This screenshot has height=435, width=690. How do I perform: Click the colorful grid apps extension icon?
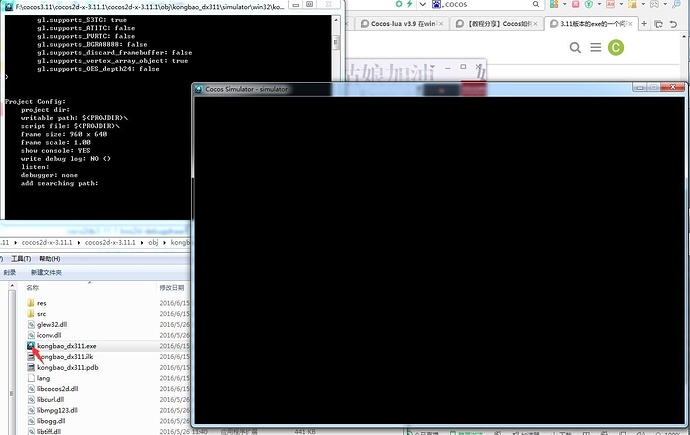tap(554, 4)
